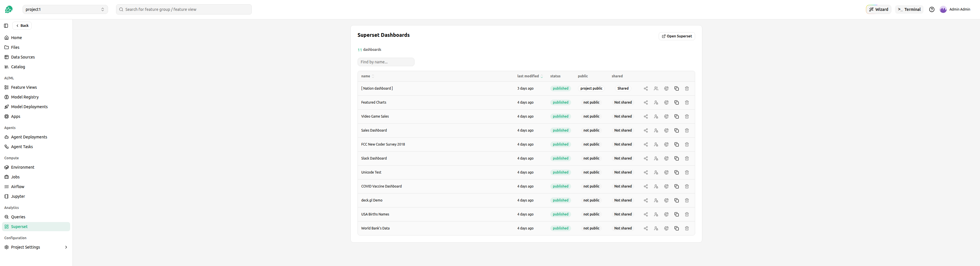Delete the Sales Dashboard row via trash icon

pos(687,130)
